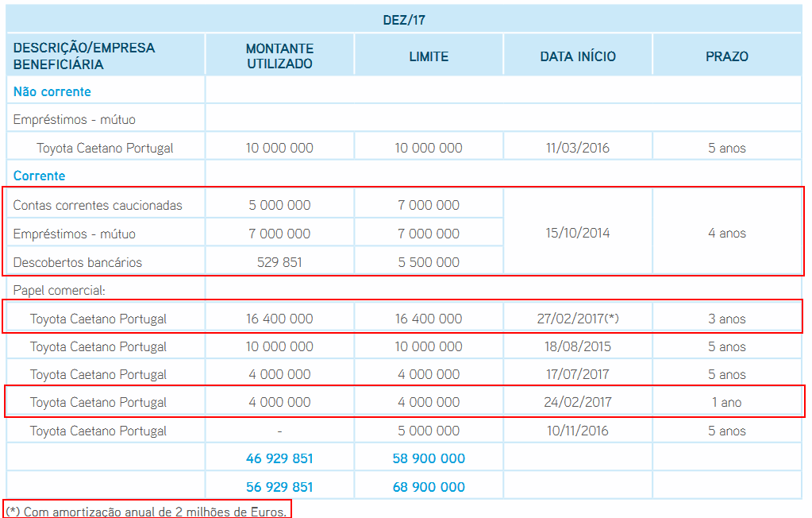Select the 5 000 000 utilized amount for Contas correntes

[x=279, y=205]
